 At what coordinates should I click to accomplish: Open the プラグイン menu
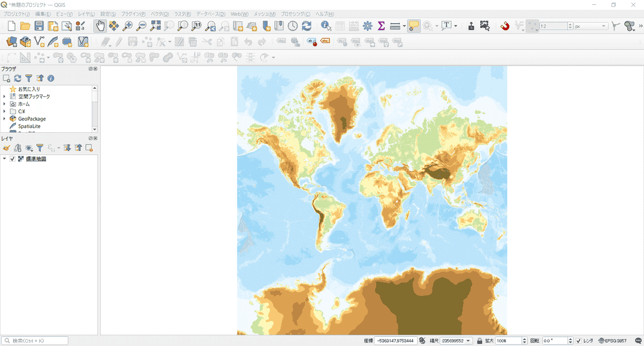point(134,13)
